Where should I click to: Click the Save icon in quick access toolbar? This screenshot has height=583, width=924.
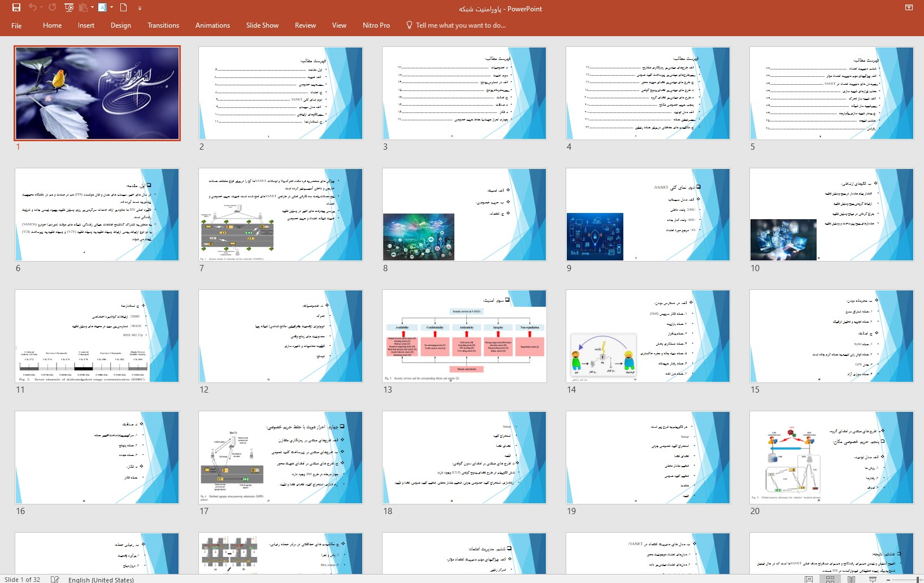[x=16, y=8]
